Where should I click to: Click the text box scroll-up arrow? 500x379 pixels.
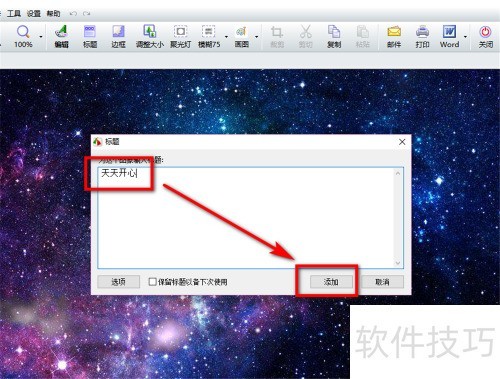pos(398,173)
